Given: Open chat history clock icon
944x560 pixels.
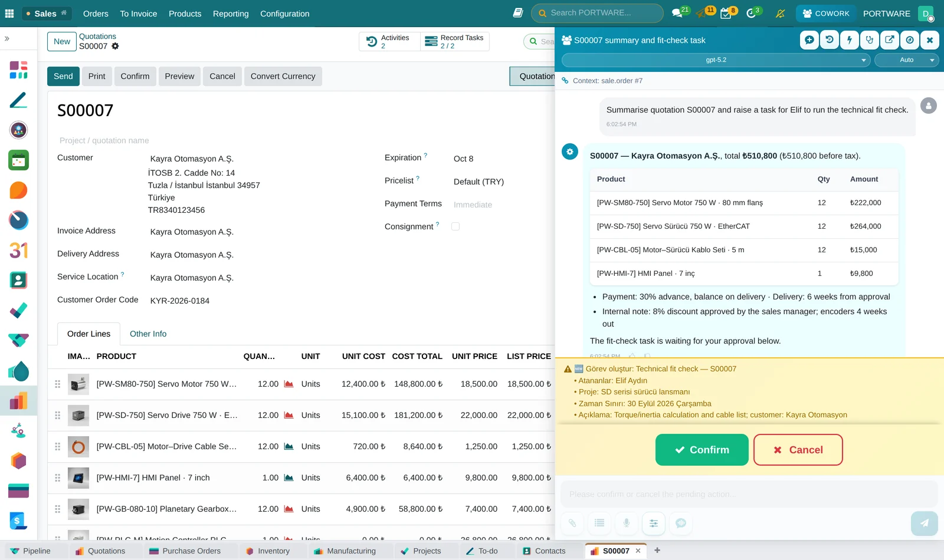Looking at the screenshot, I should pyautogui.click(x=829, y=40).
